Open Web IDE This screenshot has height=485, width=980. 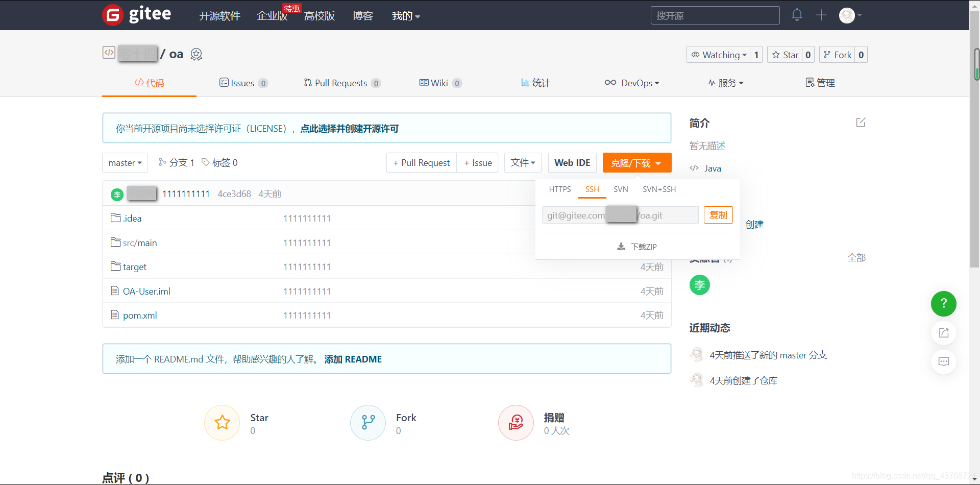coord(572,163)
